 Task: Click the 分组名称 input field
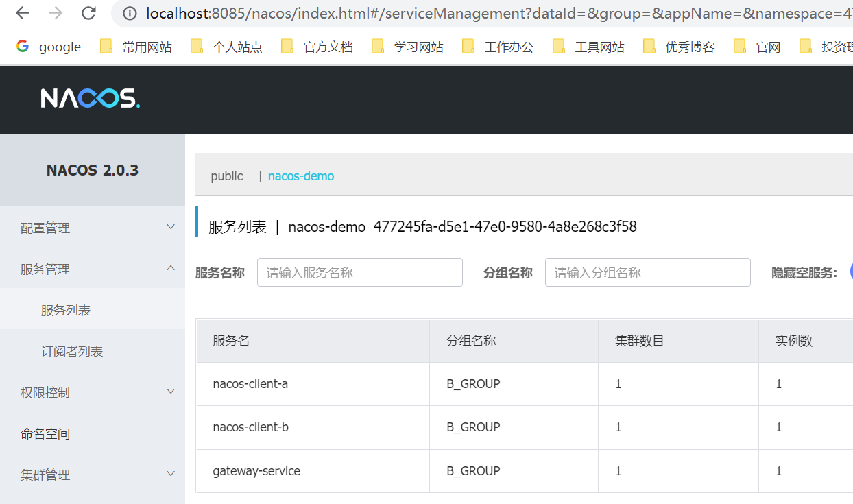(648, 272)
